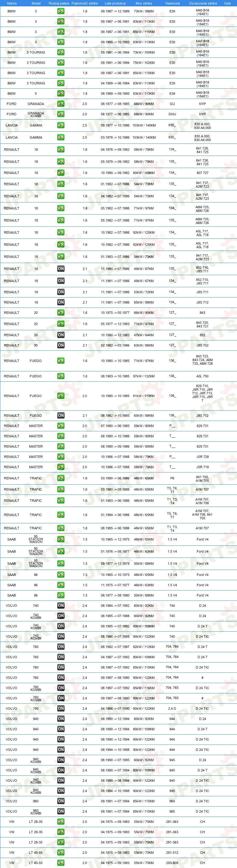Click the petrol icon in the Renault Fuego 2.0 row
The height and width of the screenshot is (868, 237).
pyautogui.click(x=61, y=396)
